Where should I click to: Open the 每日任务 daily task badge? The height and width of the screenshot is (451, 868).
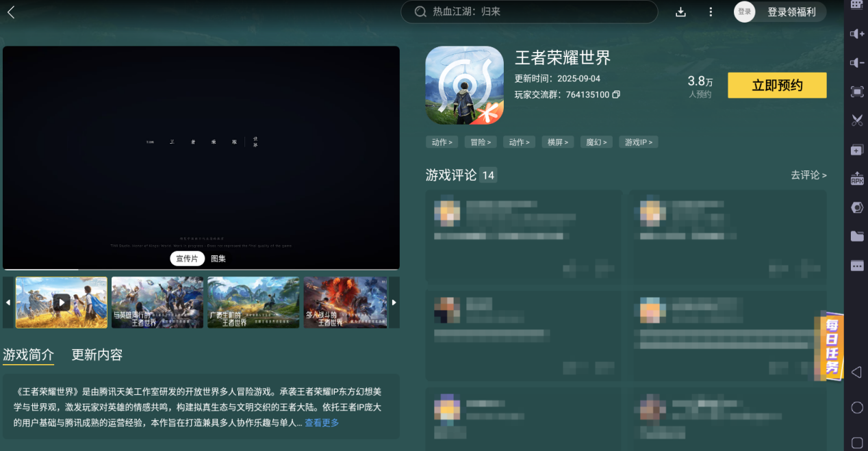tap(830, 347)
